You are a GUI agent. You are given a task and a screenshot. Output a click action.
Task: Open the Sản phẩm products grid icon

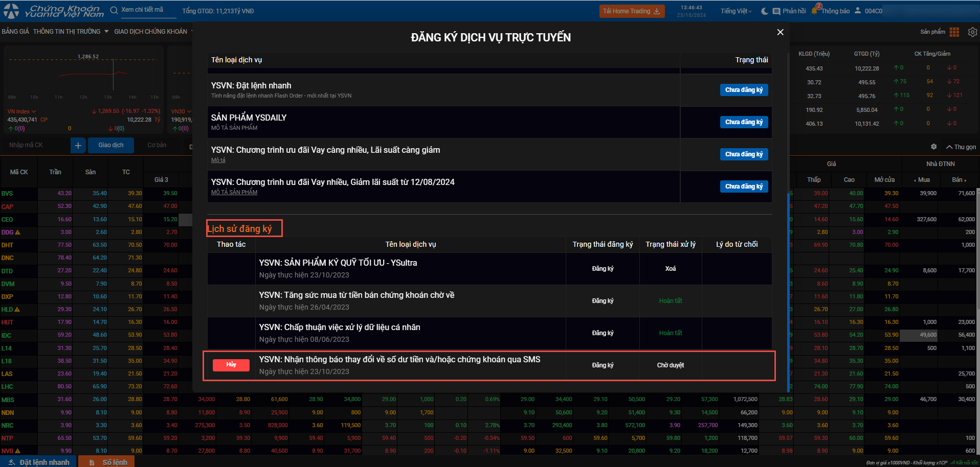tap(954, 32)
